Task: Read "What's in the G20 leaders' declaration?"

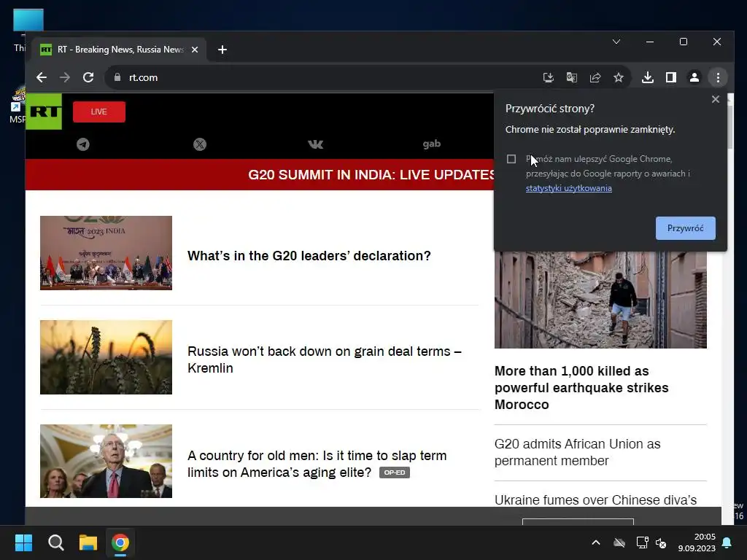Action: tap(309, 256)
